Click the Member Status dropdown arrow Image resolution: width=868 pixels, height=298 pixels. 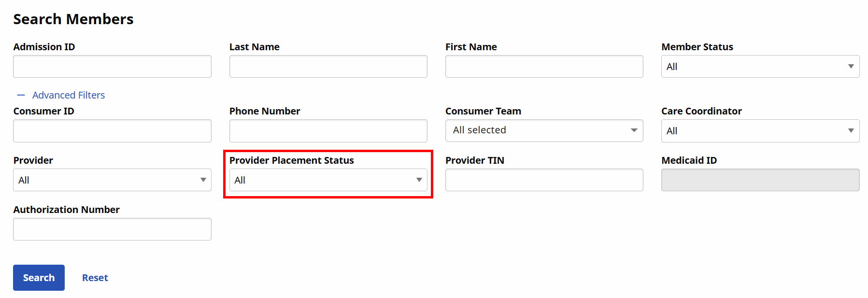click(851, 67)
